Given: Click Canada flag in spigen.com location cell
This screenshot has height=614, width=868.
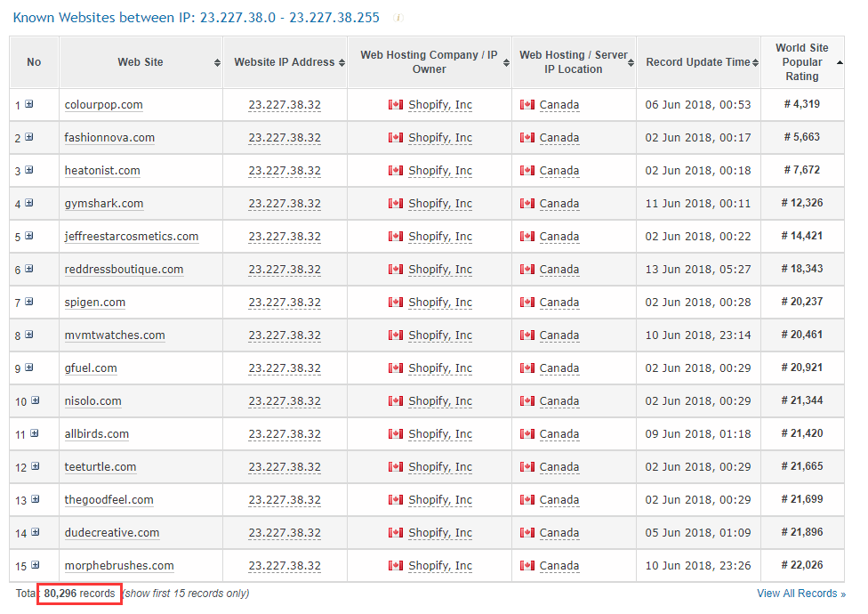Looking at the screenshot, I should [x=527, y=303].
